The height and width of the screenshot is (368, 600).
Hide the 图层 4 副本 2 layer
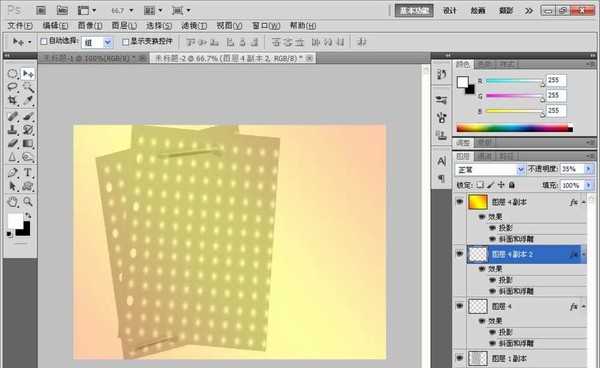coord(460,254)
